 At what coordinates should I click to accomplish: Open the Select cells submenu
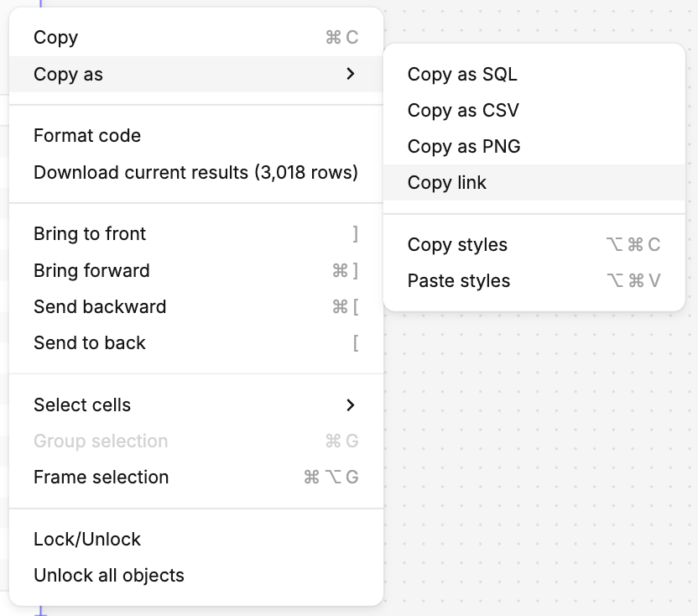point(82,405)
